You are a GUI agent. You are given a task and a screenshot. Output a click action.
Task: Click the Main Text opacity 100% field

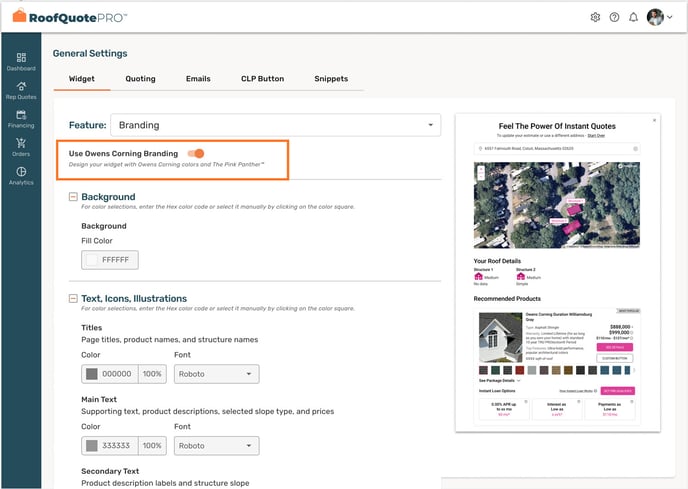point(152,446)
